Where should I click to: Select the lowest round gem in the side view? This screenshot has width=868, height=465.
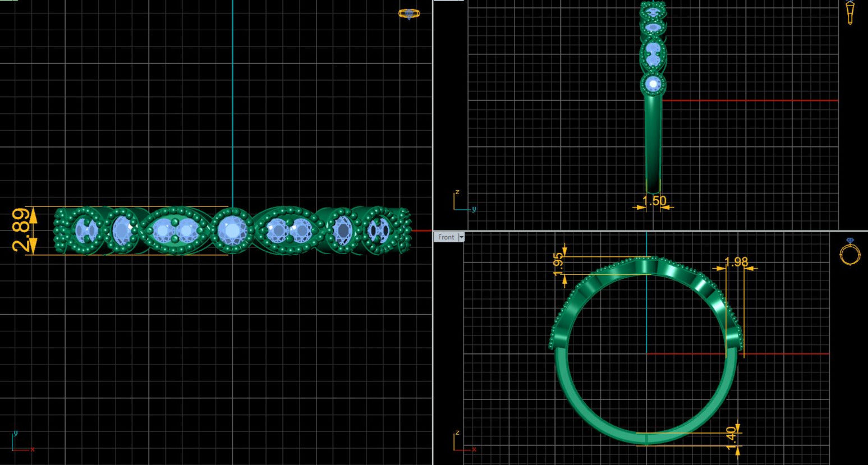pos(653,84)
